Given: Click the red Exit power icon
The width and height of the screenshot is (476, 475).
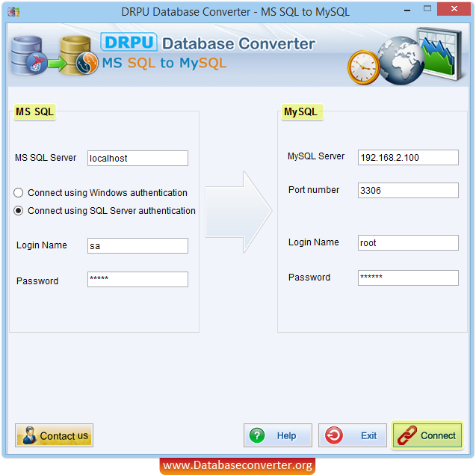Looking at the screenshot, I should tap(334, 435).
